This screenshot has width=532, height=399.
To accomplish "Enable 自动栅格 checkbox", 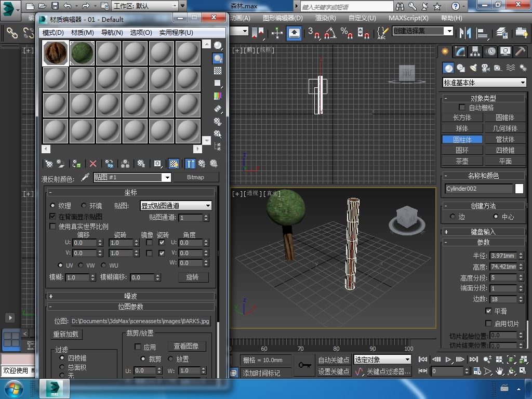I will (462, 107).
